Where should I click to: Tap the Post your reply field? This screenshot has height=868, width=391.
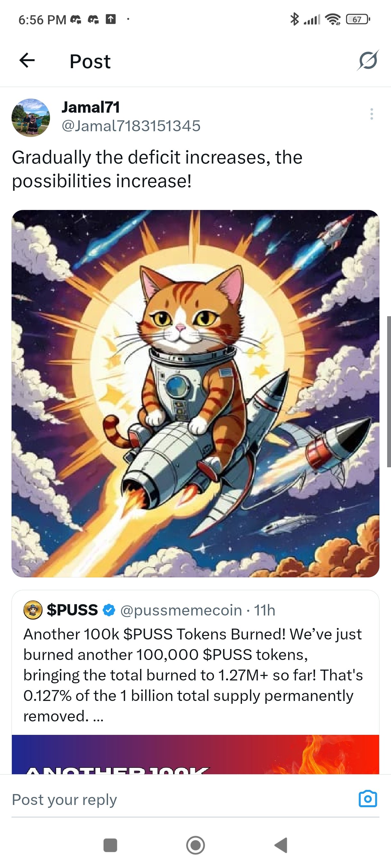(182, 799)
